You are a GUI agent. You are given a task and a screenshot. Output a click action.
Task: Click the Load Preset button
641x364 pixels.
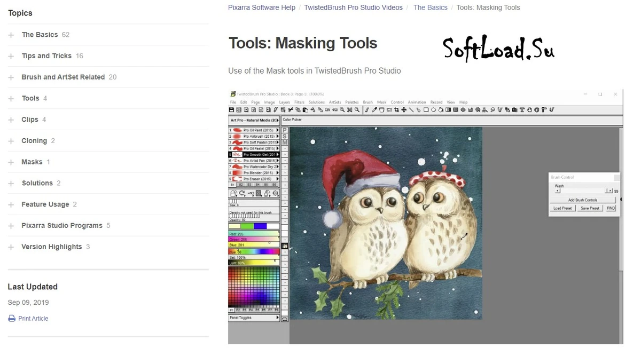click(x=562, y=208)
